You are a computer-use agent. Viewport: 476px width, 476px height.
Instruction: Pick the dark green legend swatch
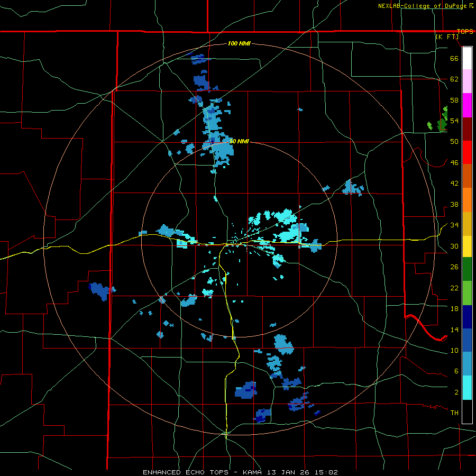coord(467,269)
